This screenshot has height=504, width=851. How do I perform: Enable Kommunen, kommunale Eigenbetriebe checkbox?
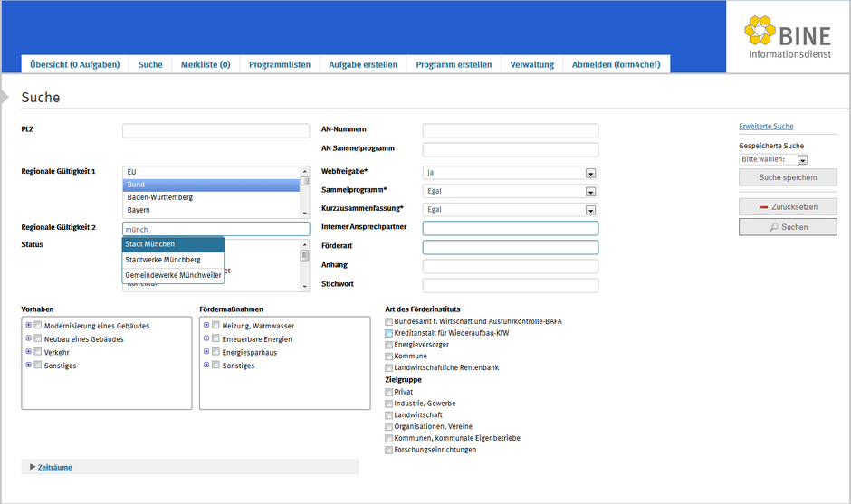click(388, 438)
